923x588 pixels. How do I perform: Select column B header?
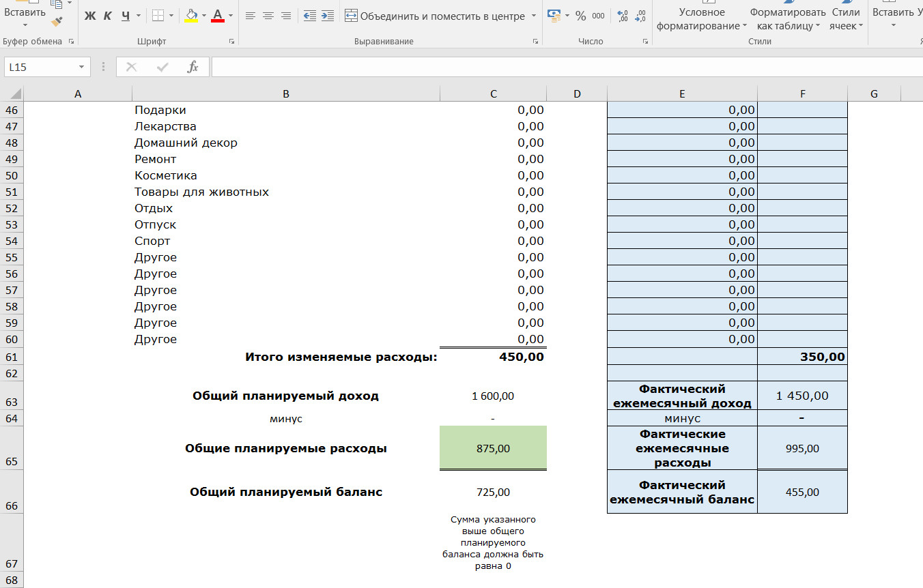tap(286, 94)
